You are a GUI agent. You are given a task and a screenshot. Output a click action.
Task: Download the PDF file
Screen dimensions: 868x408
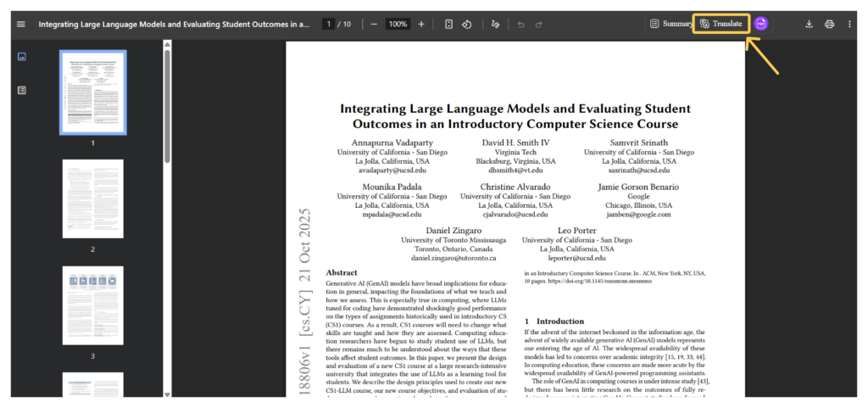(x=809, y=24)
